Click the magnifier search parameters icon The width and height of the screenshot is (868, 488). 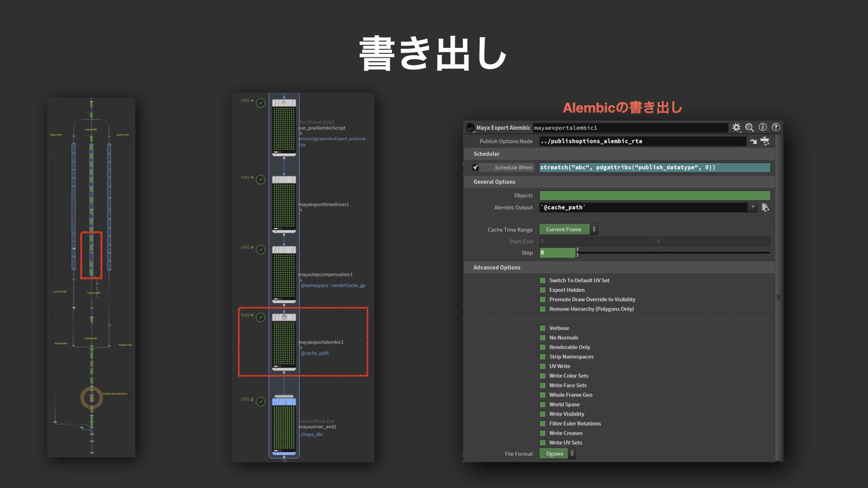point(750,127)
